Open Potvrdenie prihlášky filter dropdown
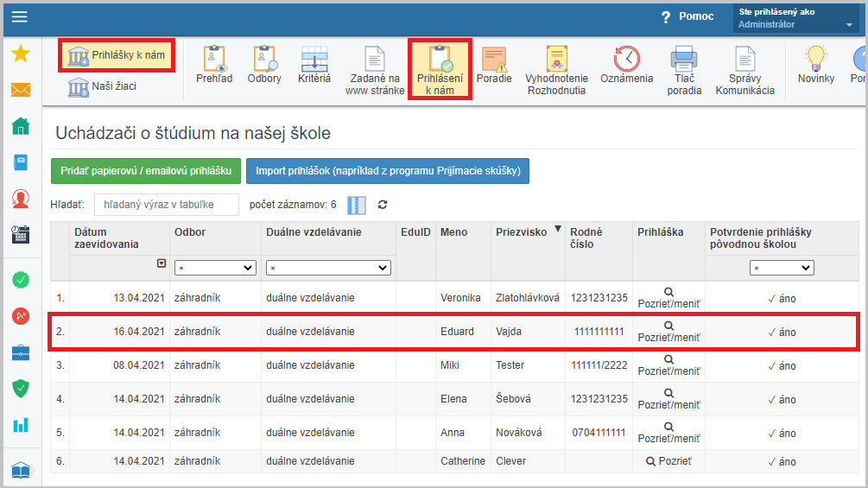This screenshot has height=488, width=868. click(x=782, y=268)
